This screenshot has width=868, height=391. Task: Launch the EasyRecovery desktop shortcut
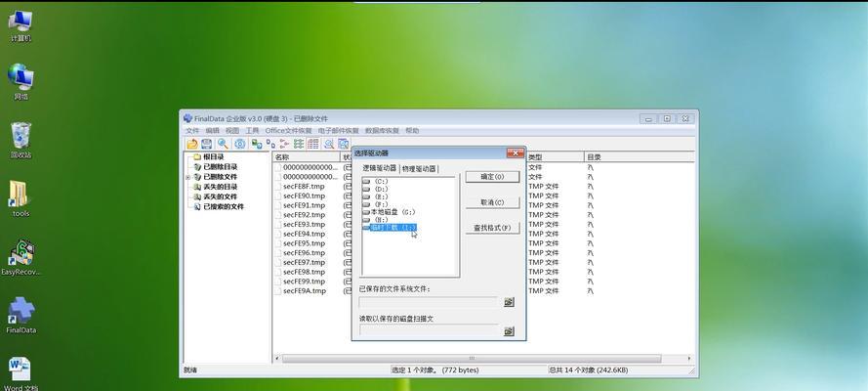pyautogui.click(x=21, y=257)
